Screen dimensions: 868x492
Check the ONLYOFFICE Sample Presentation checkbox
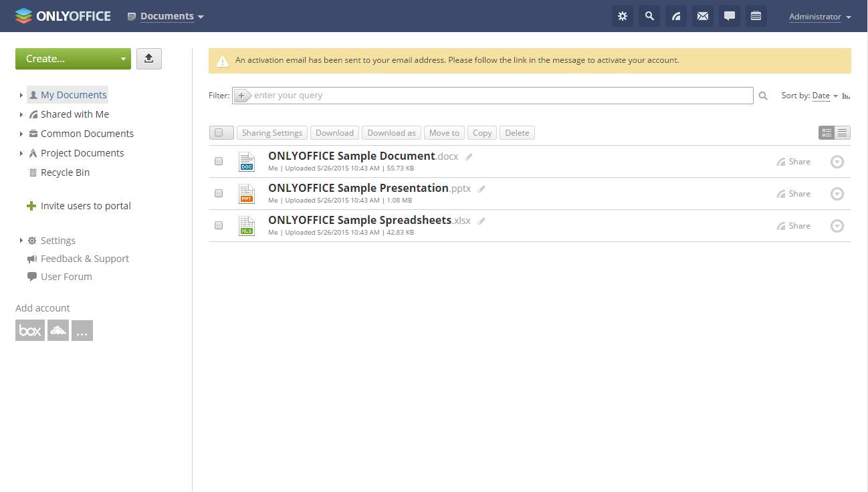[x=219, y=193]
